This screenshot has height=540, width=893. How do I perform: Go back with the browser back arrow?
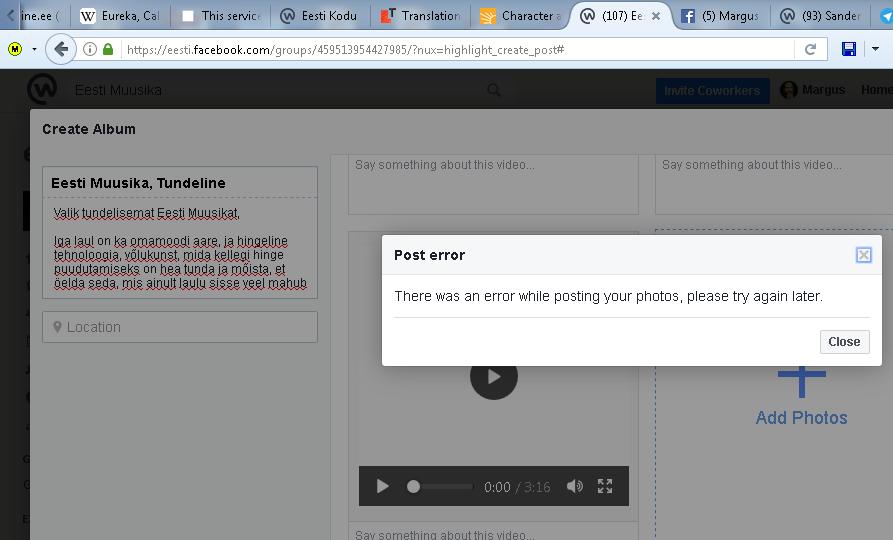click(61, 49)
